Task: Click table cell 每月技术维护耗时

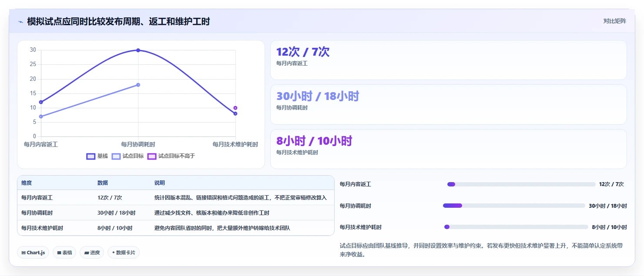Action: (42, 228)
